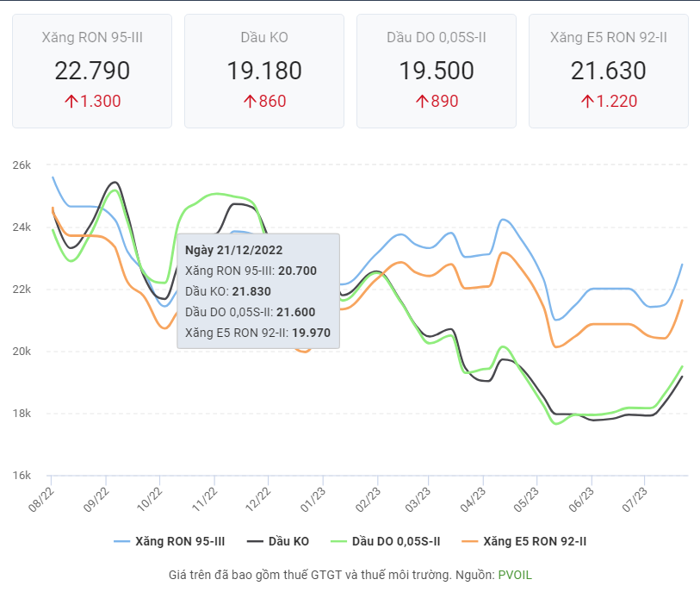Select the Xăng RON 95-III price card
The width and height of the screenshot is (700, 592).
click(92, 71)
